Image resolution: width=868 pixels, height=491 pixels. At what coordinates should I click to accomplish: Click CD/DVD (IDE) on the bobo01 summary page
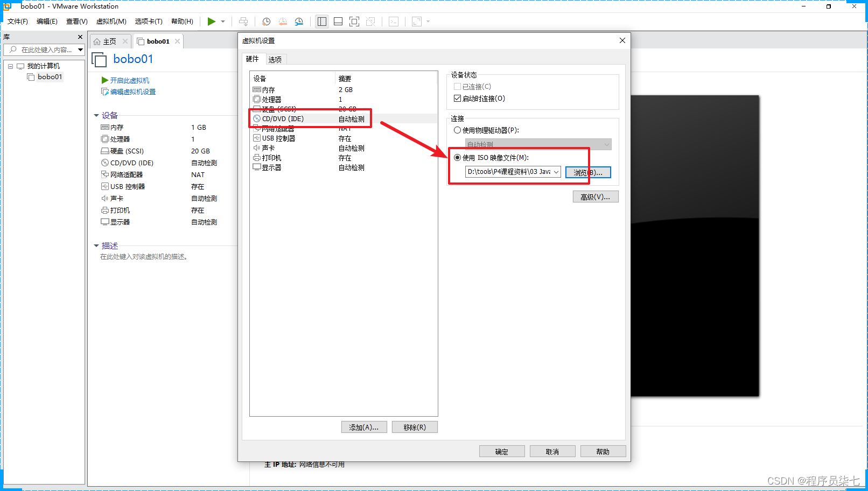coord(127,163)
